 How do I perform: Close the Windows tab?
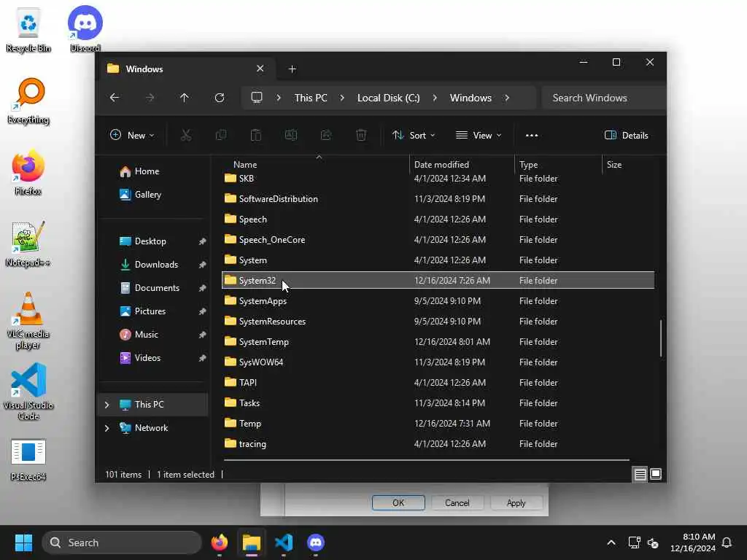pos(260,69)
